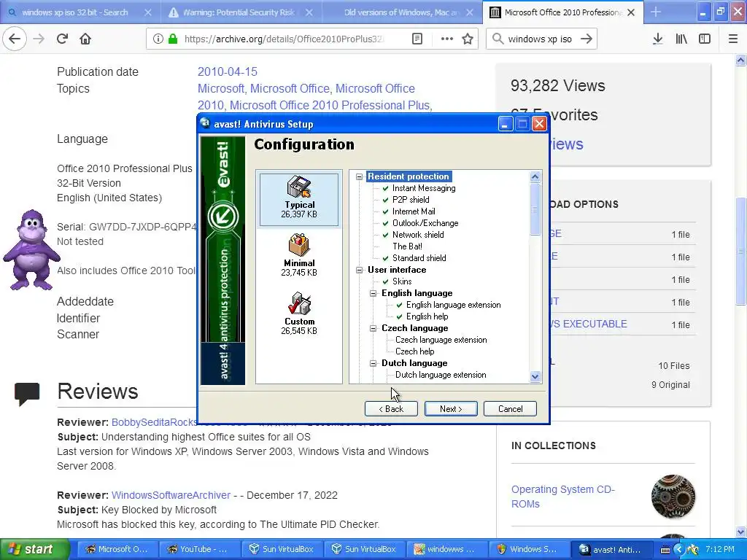Click the purple BonziBuddy gorilla

pyautogui.click(x=31, y=250)
